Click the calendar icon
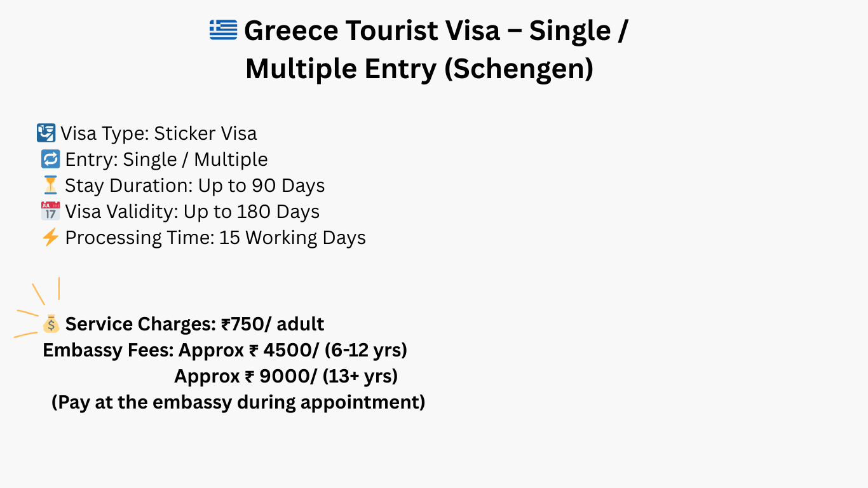The width and height of the screenshot is (868, 488). click(50, 211)
